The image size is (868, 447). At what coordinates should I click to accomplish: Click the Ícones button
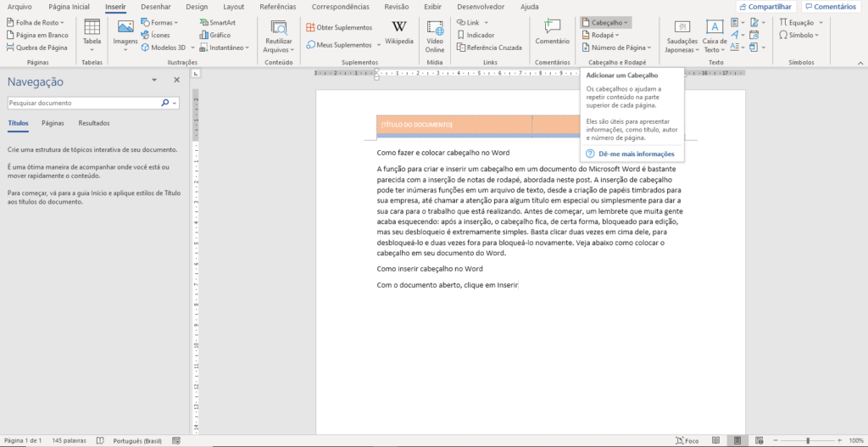tap(156, 35)
